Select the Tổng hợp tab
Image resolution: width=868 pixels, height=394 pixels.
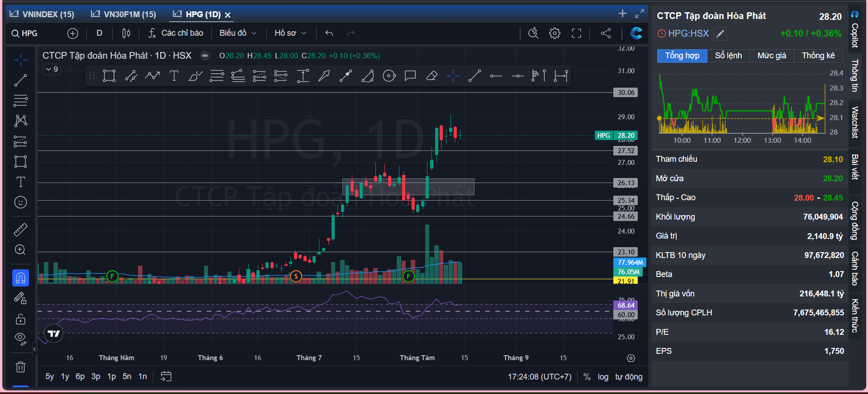(682, 56)
